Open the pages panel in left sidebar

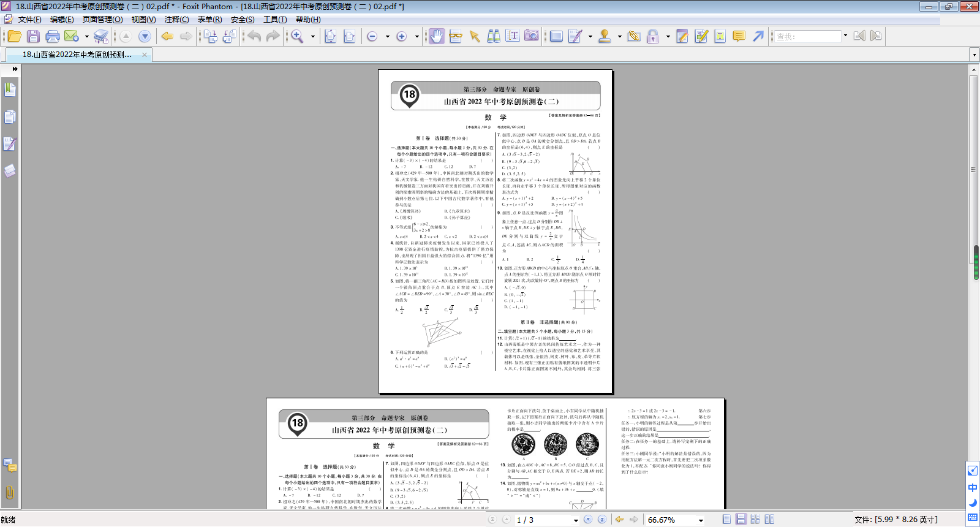(x=10, y=117)
